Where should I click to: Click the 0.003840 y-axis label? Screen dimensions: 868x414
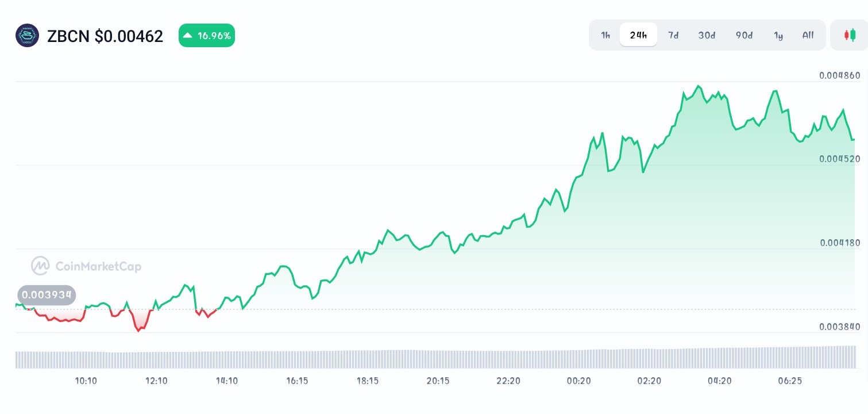point(840,327)
